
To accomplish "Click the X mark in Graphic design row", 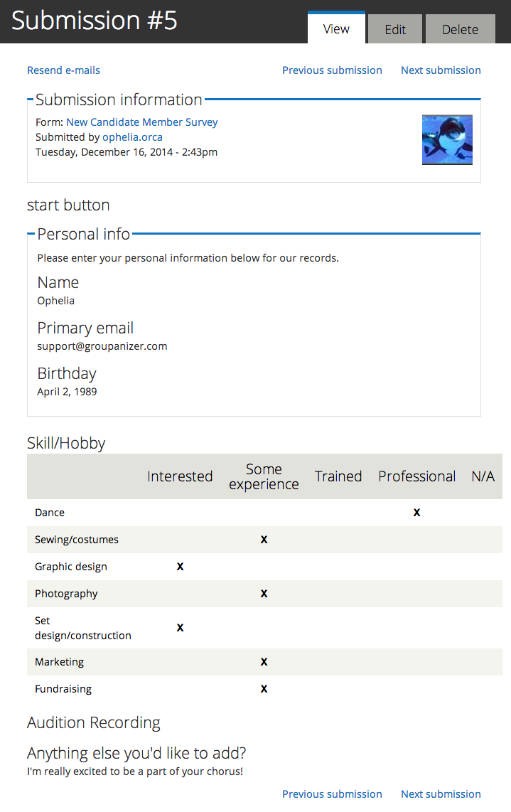I will point(181,567).
